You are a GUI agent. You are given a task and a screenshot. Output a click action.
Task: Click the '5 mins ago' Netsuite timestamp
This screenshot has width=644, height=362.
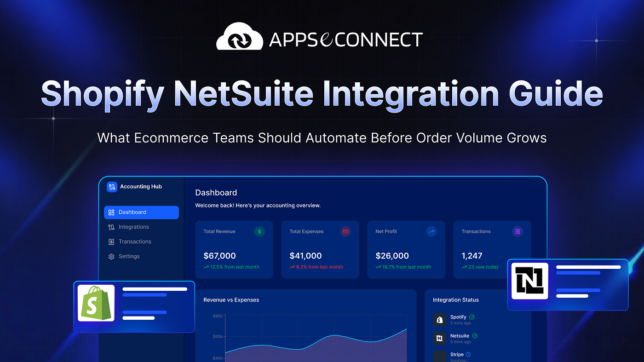point(461,342)
